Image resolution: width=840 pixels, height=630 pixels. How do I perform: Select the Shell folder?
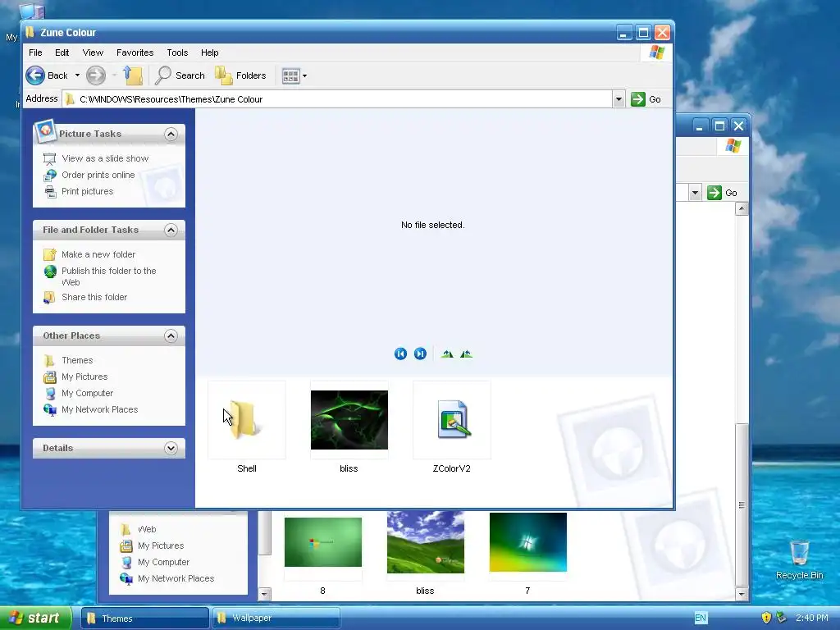[x=246, y=427]
